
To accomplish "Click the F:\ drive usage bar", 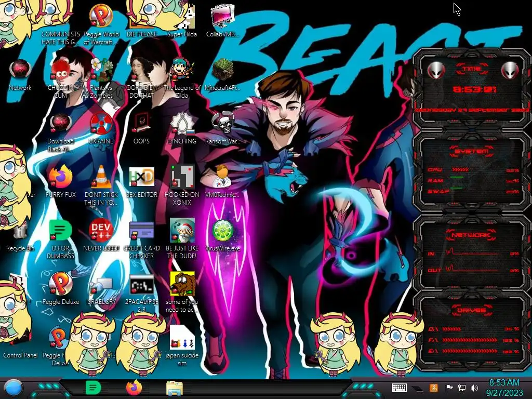I will tap(470, 340).
